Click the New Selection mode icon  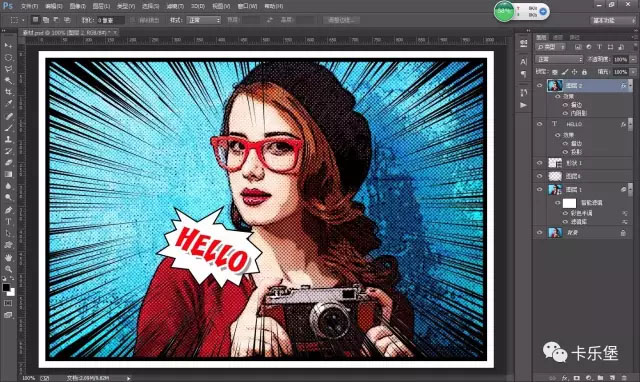pyautogui.click(x=36, y=20)
